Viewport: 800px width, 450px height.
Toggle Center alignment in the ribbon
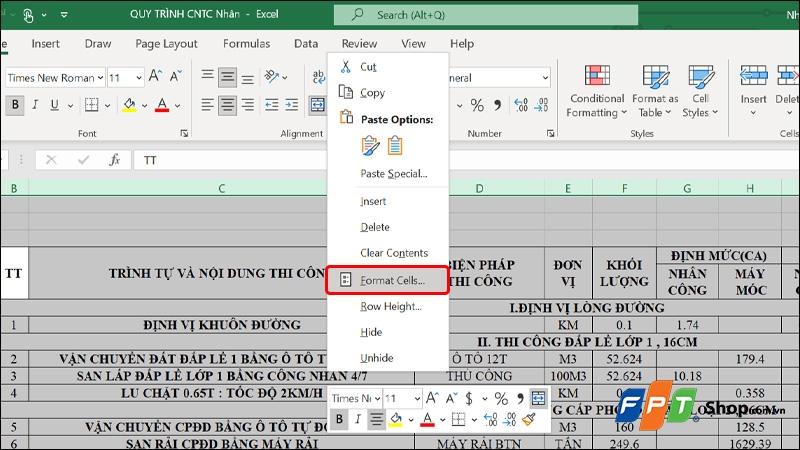pos(227,105)
